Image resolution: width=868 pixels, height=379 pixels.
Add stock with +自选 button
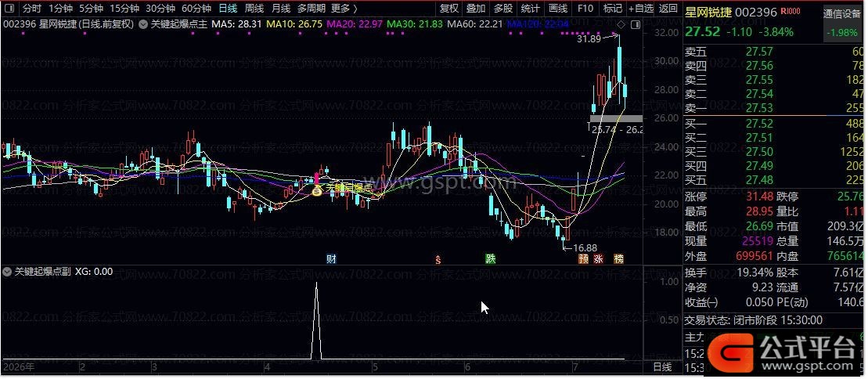pos(641,9)
